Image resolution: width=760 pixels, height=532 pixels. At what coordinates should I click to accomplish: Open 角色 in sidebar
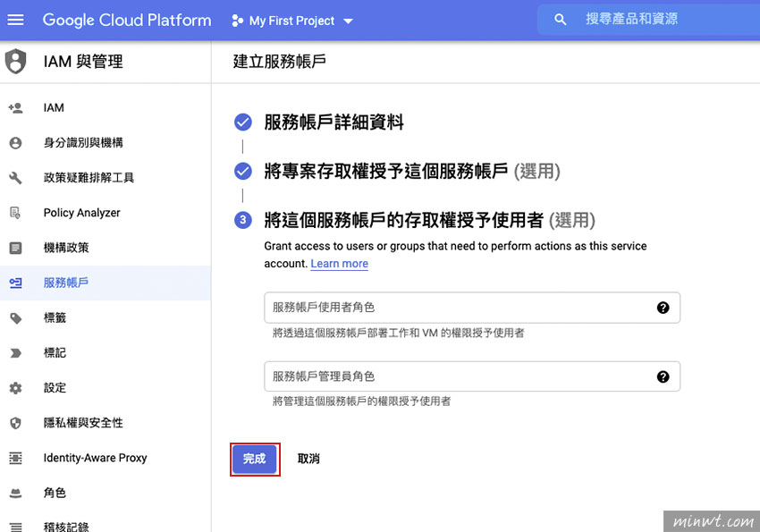(x=106, y=494)
